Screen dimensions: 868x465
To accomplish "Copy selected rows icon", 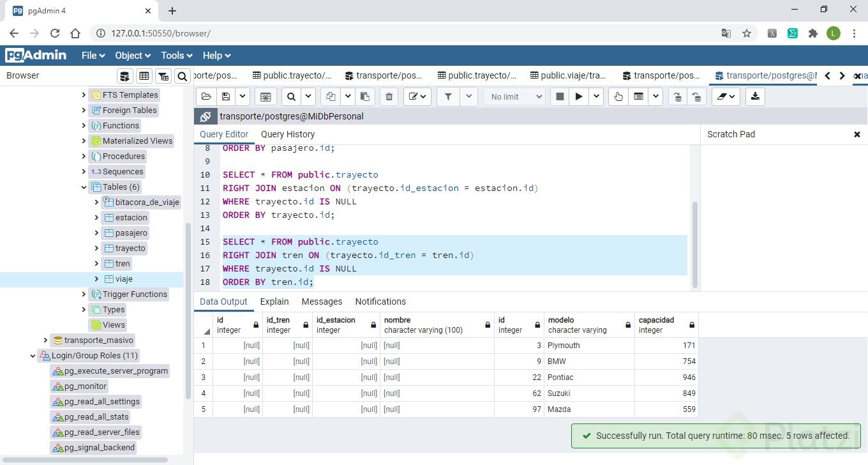I will coord(331,96).
